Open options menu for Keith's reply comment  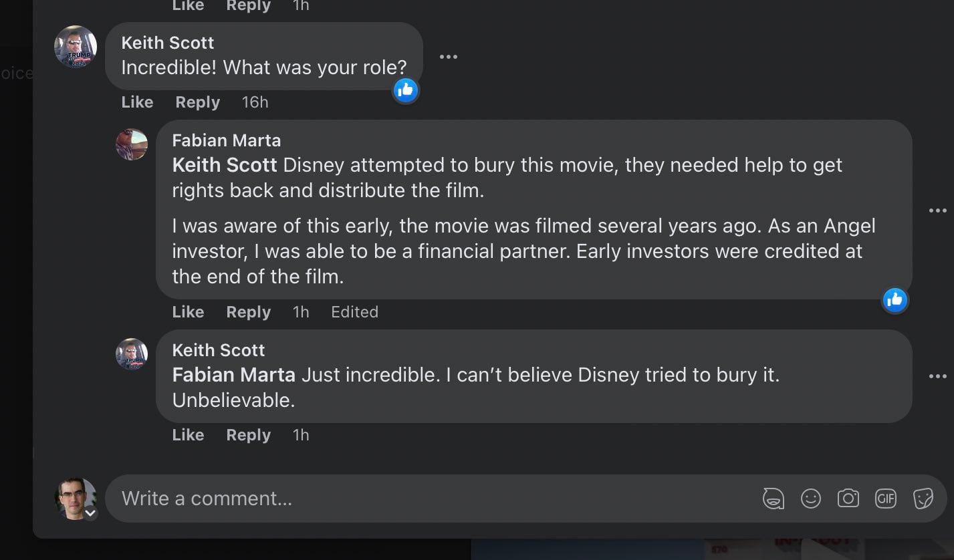937,377
